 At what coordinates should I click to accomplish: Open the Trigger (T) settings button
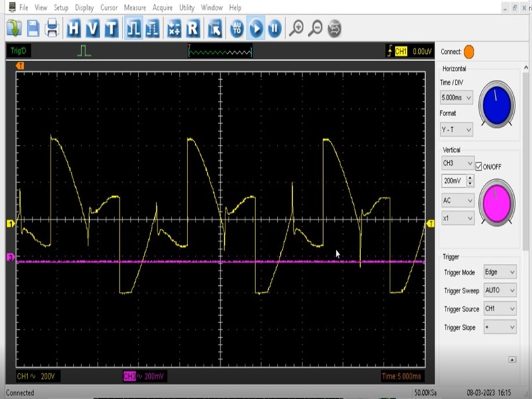point(112,28)
